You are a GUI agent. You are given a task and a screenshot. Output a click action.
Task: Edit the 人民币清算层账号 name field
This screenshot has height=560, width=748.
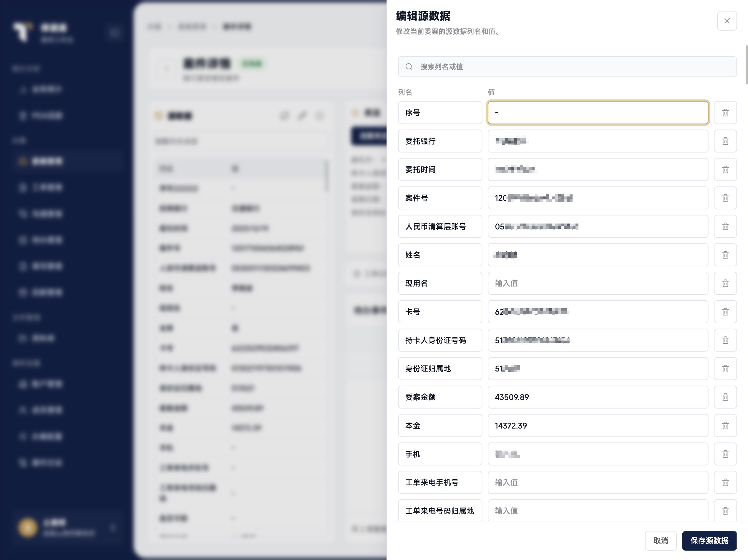click(x=440, y=226)
